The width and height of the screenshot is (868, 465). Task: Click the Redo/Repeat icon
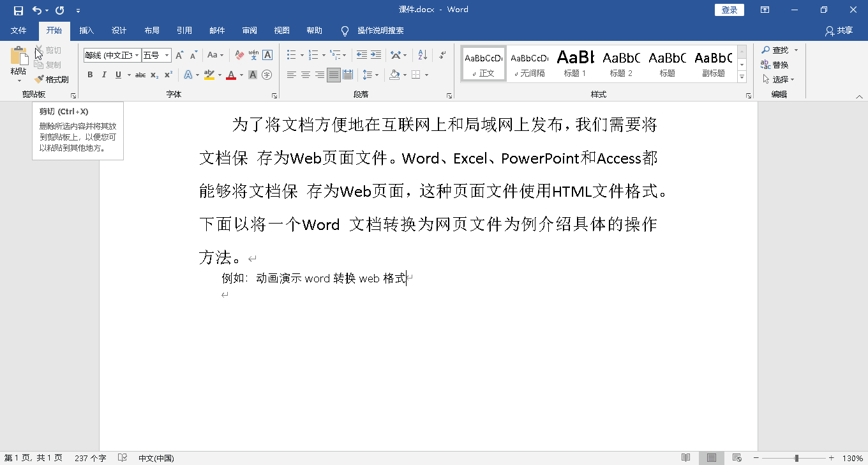(x=60, y=10)
